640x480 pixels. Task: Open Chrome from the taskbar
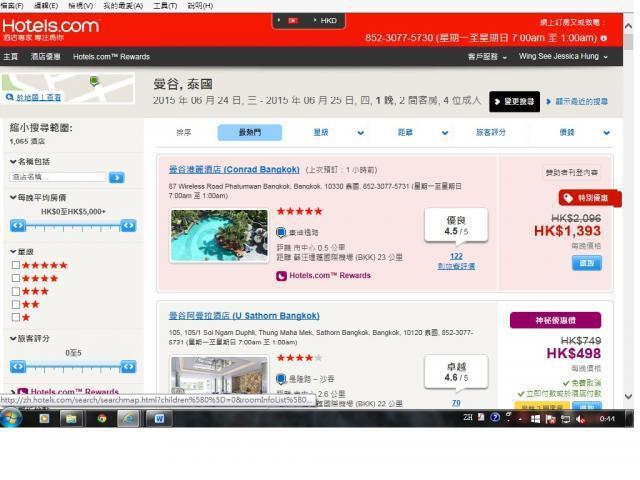pyautogui.click(x=102, y=418)
